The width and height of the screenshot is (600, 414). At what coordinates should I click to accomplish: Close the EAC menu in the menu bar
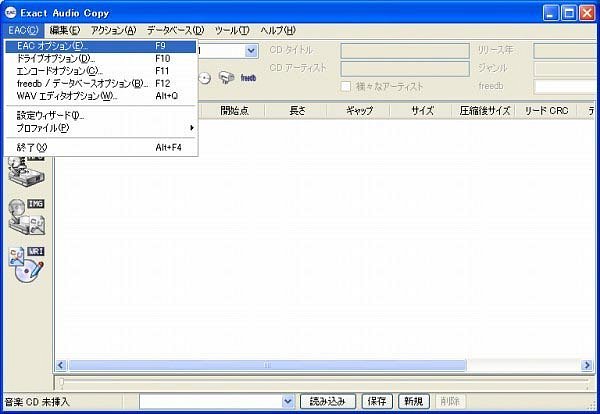point(23,30)
